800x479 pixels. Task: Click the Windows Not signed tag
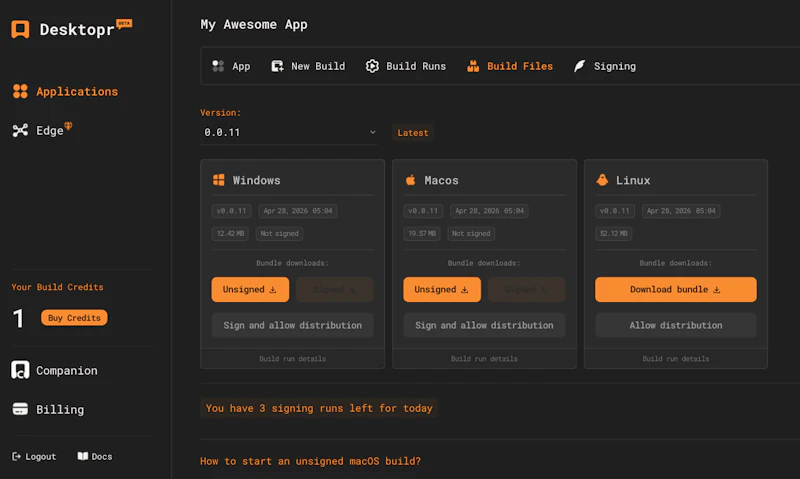pyautogui.click(x=280, y=234)
